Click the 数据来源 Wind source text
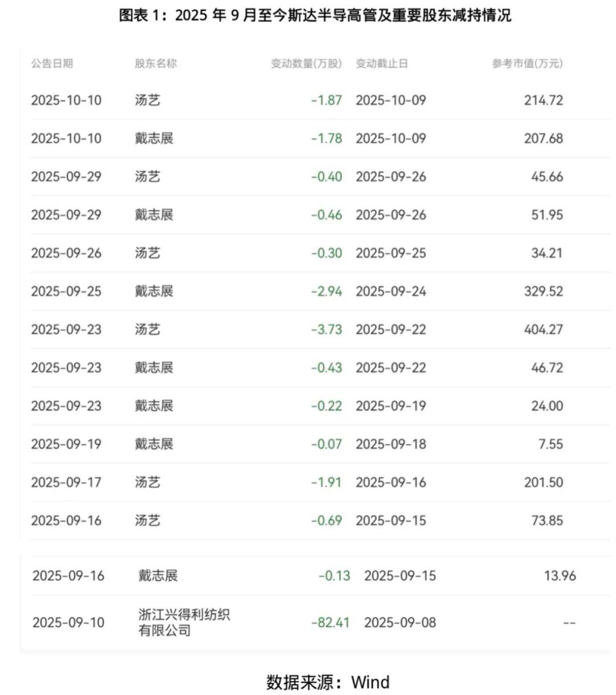 coord(328,682)
